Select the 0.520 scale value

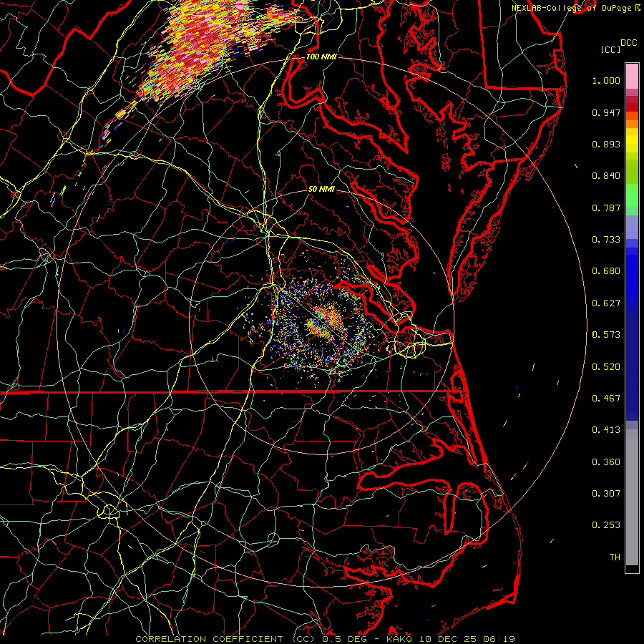pyautogui.click(x=606, y=367)
